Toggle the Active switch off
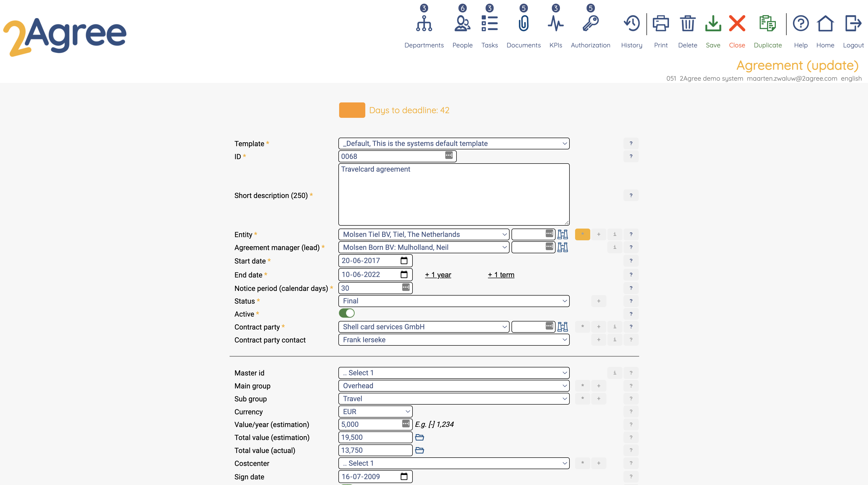This screenshot has height=485, width=868. (347, 314)
